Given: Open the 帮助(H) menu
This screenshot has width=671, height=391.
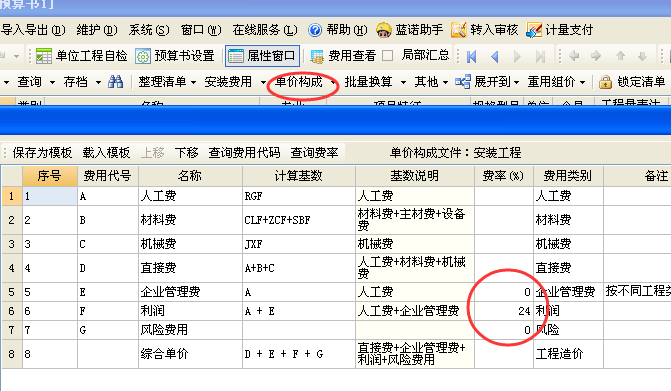Looking at the screenshot, I should 347,30.
